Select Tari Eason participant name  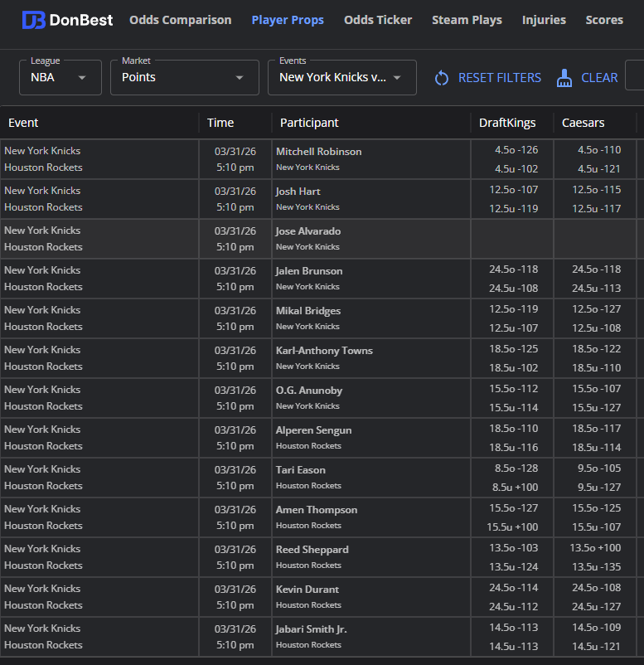pos(301,470)
